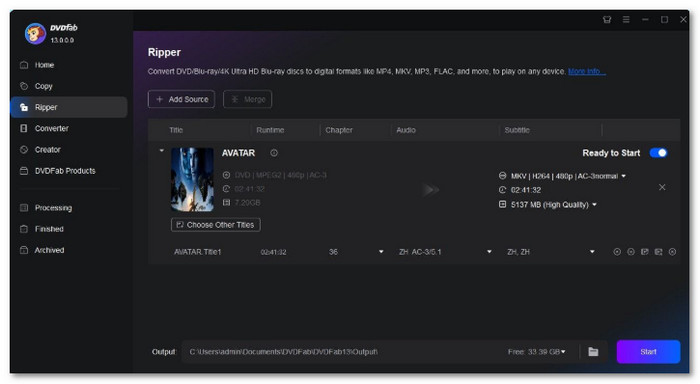Click first circular icon in AVATAR.Title1 row
Screen dimensions: 700x384
pyautogui.click(x=617, y=252)
